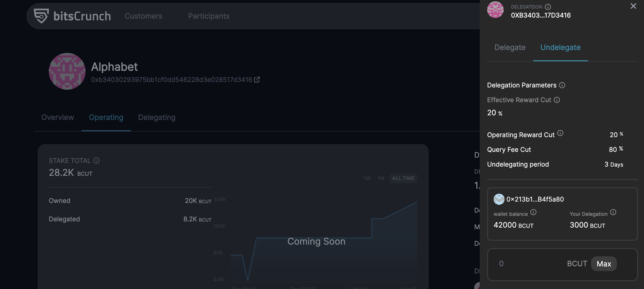Open the Overview tab
This screenshot has width=644, height=289.
(58, 117)
